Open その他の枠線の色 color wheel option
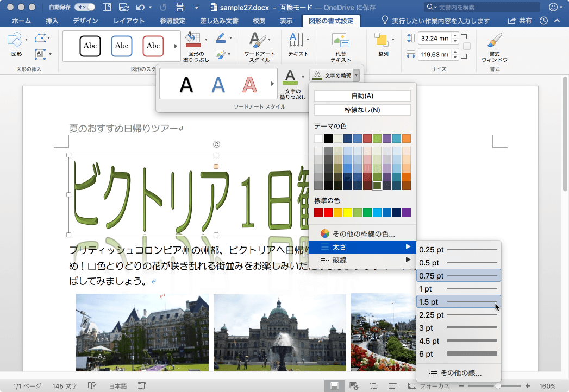 click(x=358, y=233)
